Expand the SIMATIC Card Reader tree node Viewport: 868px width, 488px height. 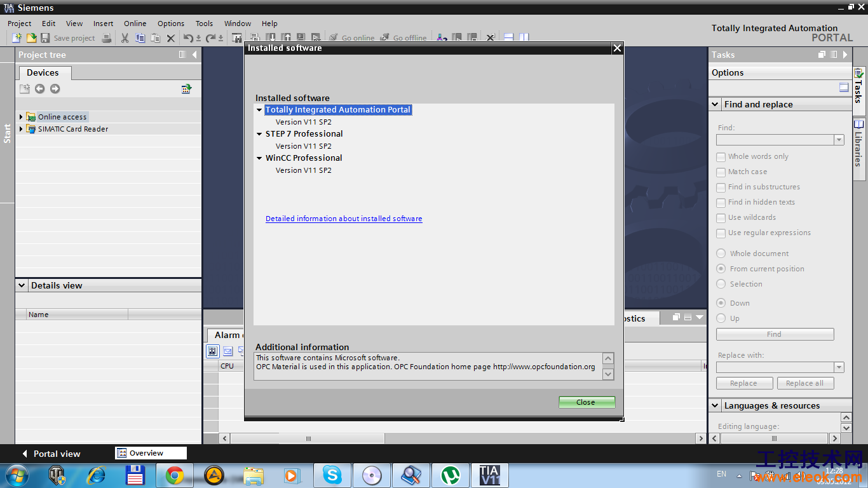[21, 129]
